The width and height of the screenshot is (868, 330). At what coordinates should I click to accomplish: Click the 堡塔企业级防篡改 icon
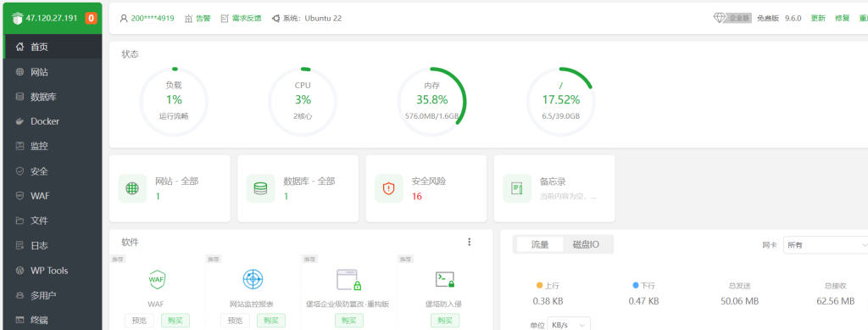coord(348,280)
